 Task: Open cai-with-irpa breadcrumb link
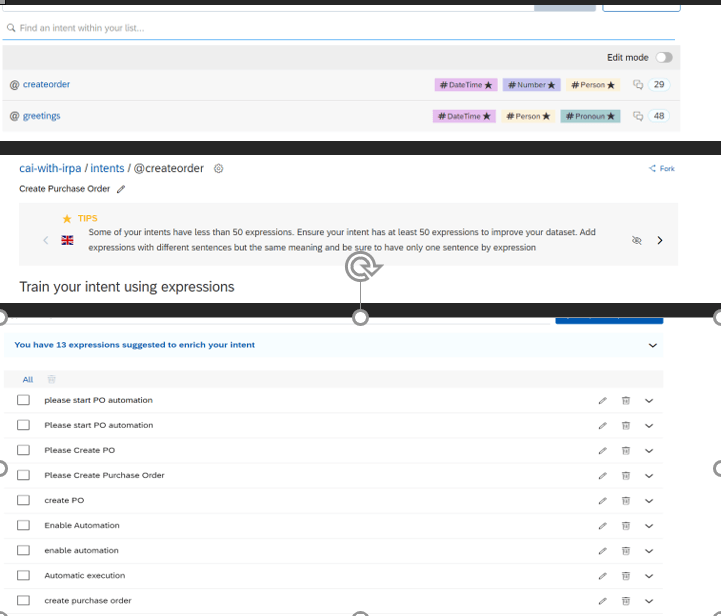pos(50,168)
